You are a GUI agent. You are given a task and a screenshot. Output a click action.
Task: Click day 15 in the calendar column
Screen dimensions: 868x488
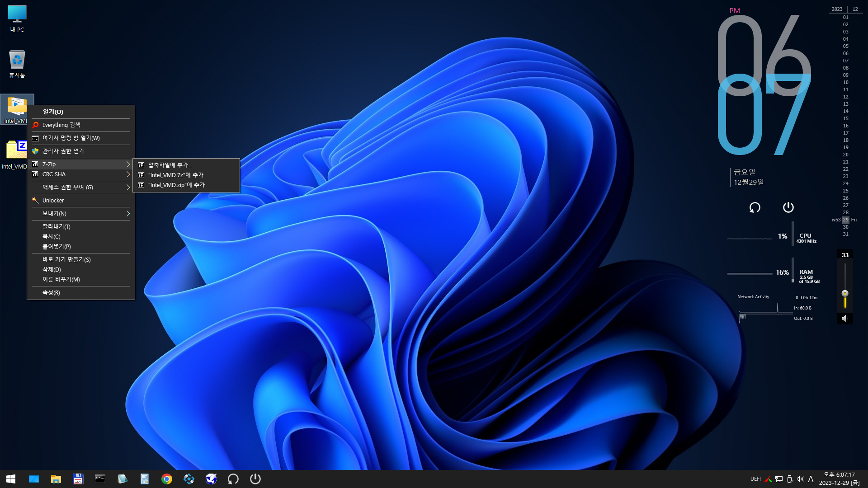[845, 118]
